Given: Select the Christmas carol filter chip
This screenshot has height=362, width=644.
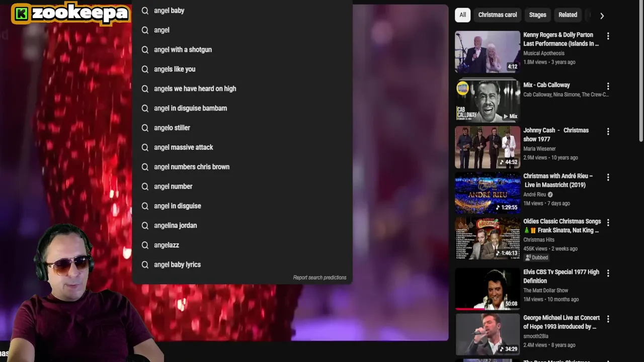Looking at the screenshot, I should (498, 15).
